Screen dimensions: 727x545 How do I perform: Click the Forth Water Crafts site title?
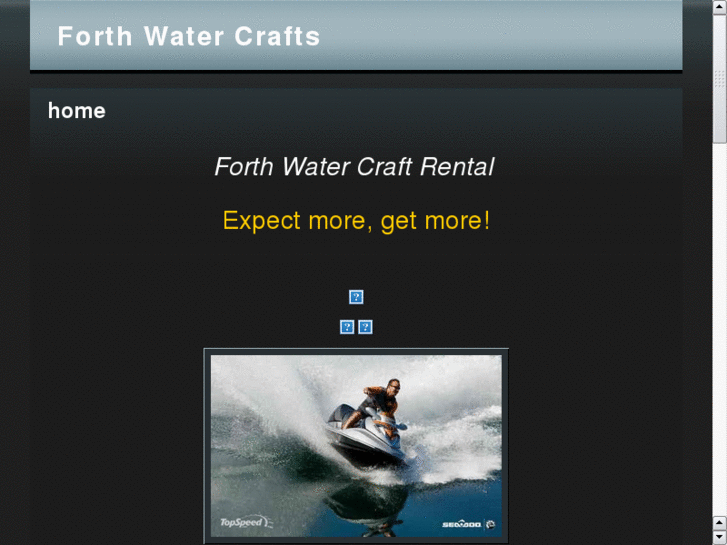pyautogui.click(x=189, y=36)
